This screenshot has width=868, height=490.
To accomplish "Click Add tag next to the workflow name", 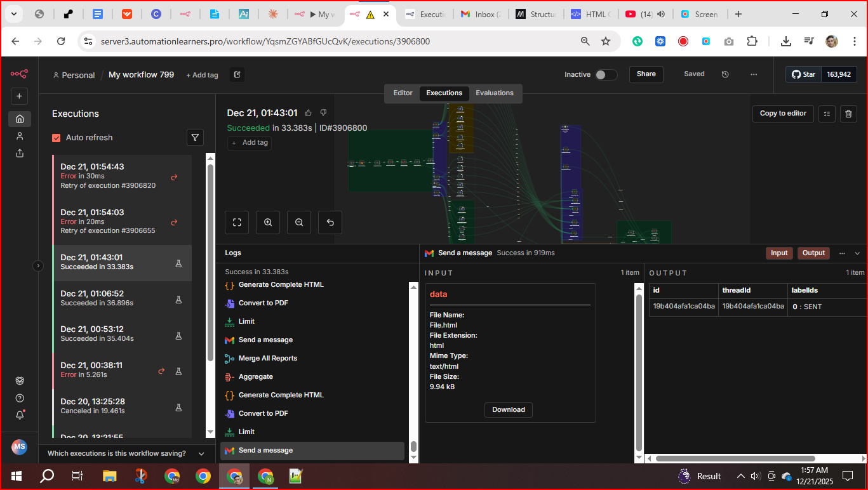I will (202, 75).
